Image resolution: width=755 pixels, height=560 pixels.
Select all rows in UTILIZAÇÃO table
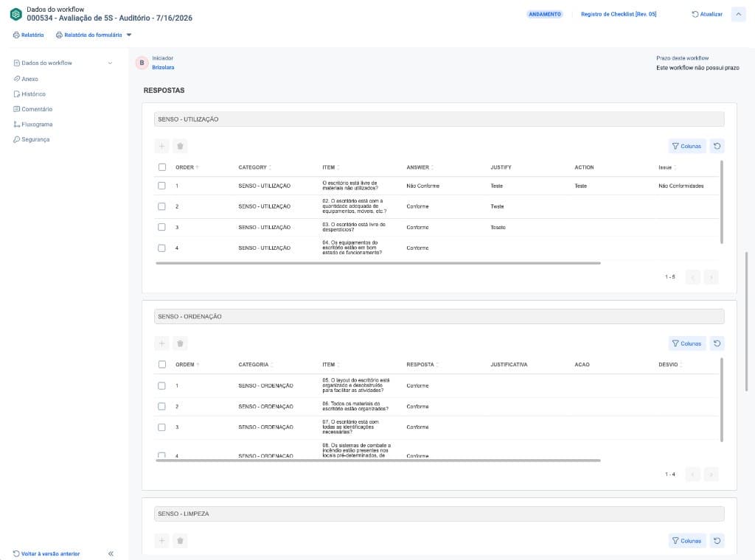162,167
